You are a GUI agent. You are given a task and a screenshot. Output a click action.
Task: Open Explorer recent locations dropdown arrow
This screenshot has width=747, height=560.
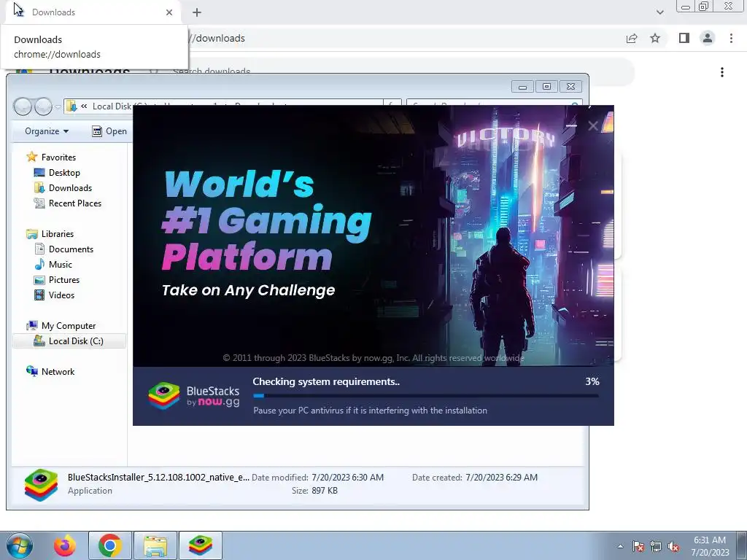(58, 106)
